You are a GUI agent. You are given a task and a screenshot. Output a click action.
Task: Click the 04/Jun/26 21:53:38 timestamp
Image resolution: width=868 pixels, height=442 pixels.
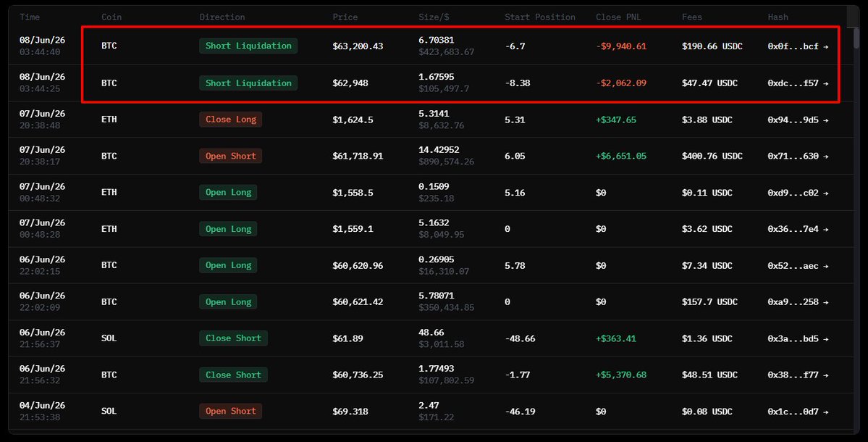(x=42, y=411)
